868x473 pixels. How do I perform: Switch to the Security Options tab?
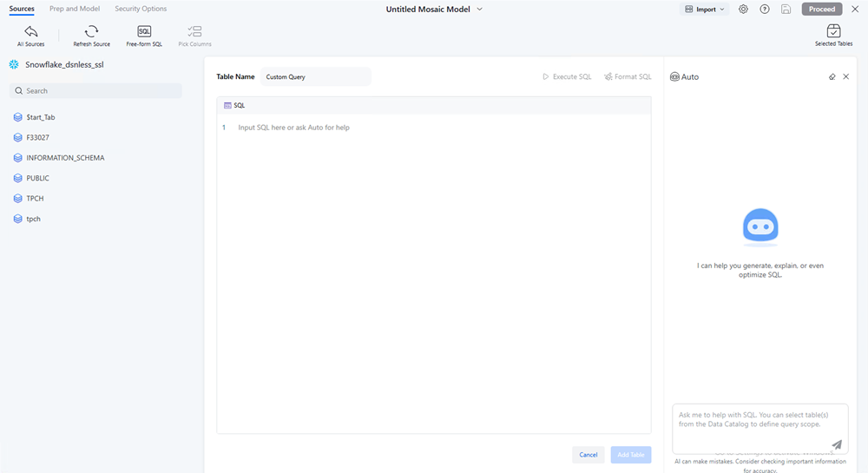point(141,9)
